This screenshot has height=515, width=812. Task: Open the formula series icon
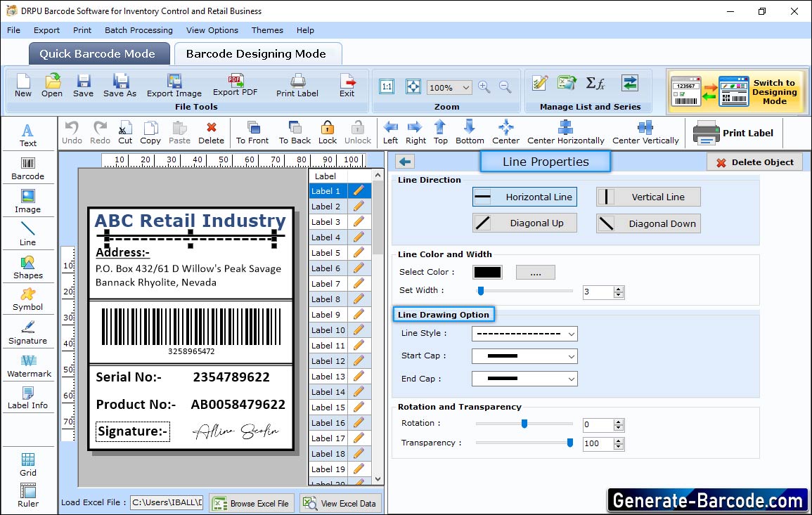click(595, 83)
